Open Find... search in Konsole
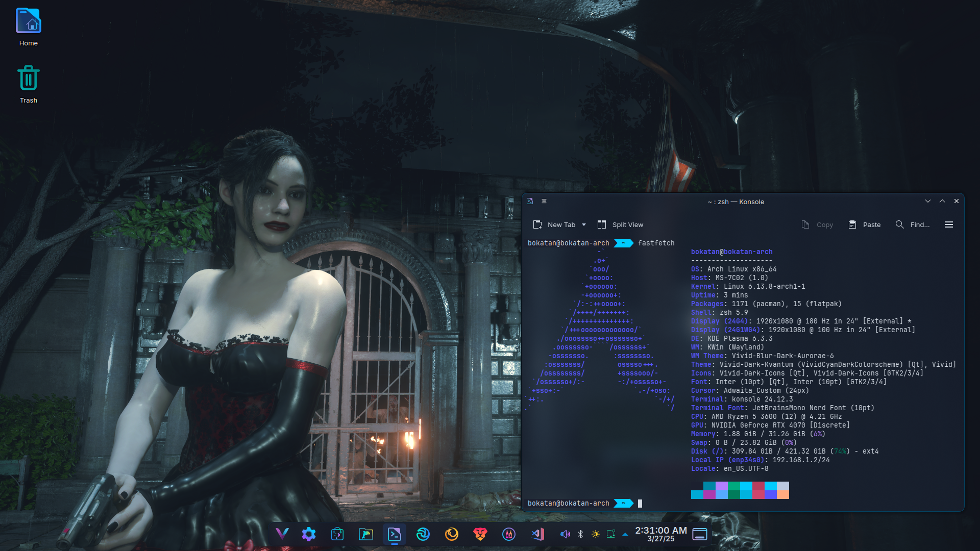The image size is (980, 551). 913,224
